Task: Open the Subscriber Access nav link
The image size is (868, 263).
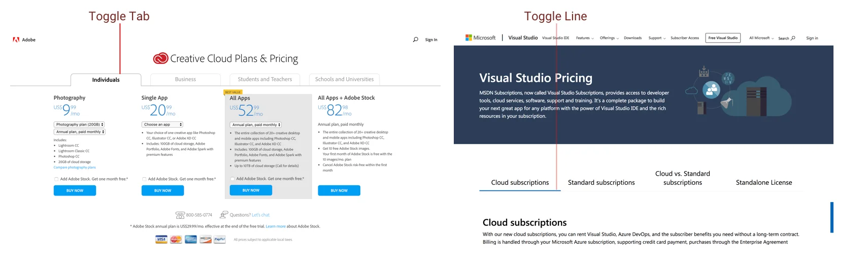Action: (685, 38)
